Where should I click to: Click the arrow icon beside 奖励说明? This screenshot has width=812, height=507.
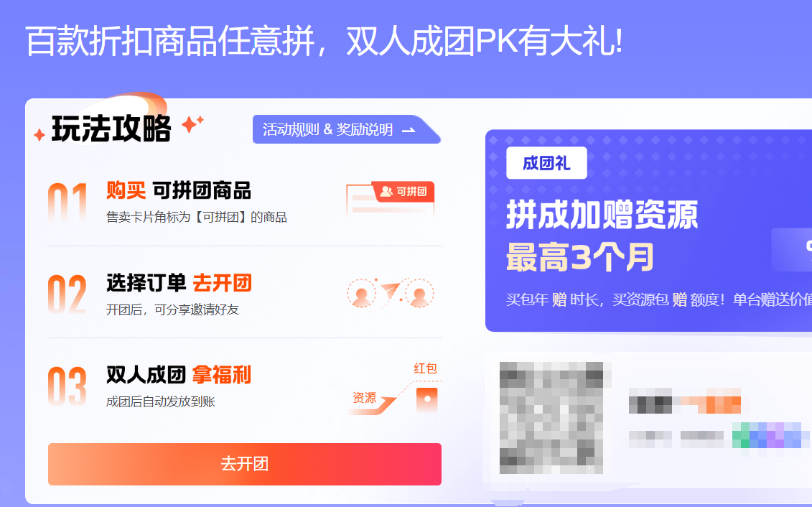pos(409,130)
